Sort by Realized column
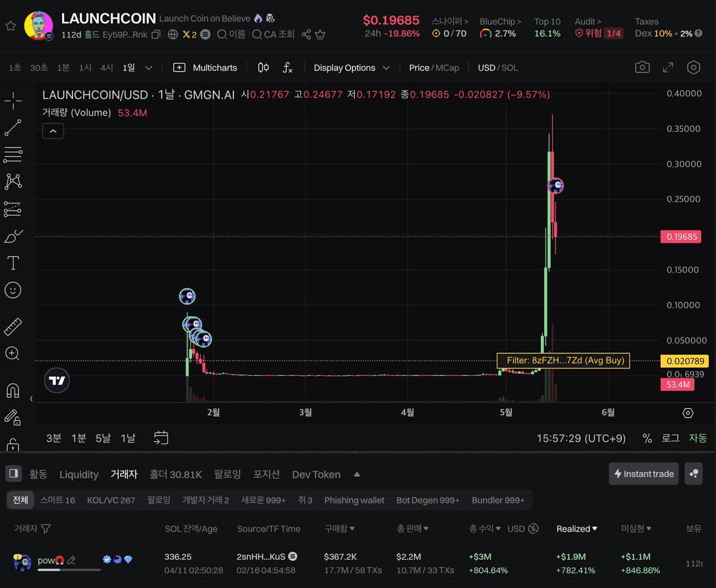The height and width of the screenshot is (588, 716). 577,529
